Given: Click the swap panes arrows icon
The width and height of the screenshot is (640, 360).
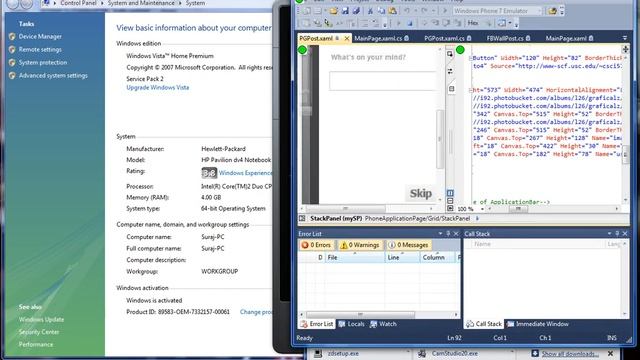Looking at the screenshot, I should point(450,71).
